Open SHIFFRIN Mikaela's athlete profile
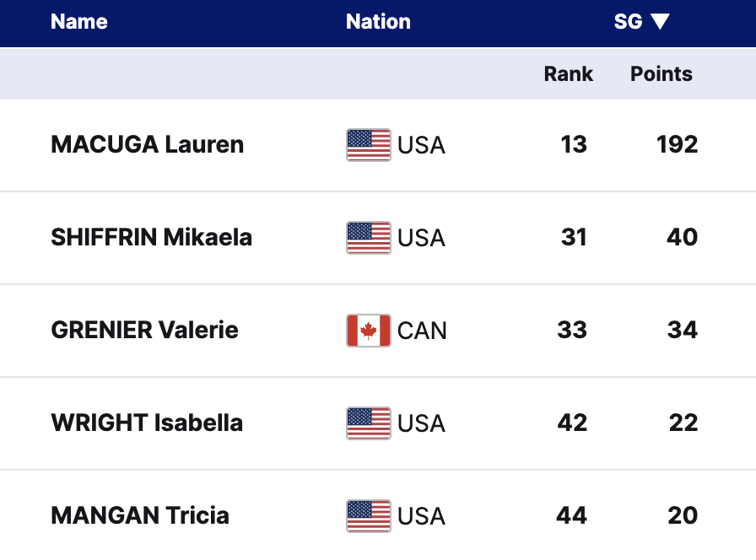This screenshot has width=756, height=560. tap(152, 238)
